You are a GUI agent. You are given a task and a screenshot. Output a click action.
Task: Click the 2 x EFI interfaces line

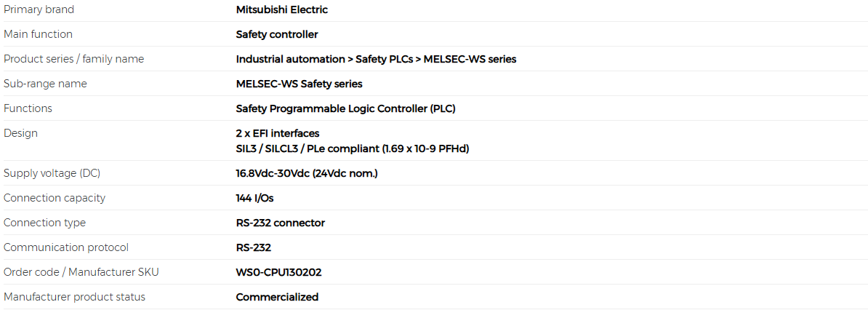pyautogui.click(x=278, y=134)
